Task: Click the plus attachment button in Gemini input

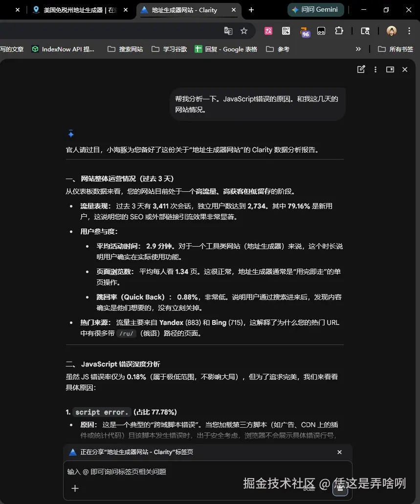Action: tap(75, 488)
